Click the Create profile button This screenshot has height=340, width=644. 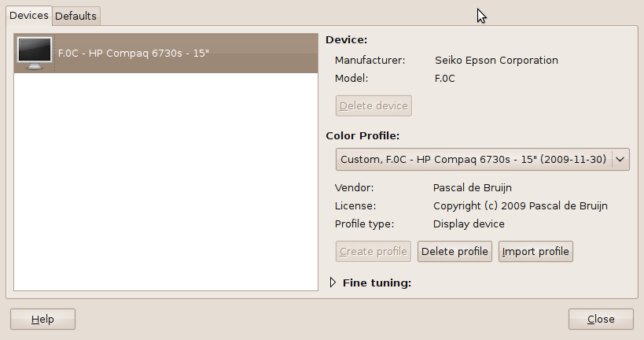[374, 252]
